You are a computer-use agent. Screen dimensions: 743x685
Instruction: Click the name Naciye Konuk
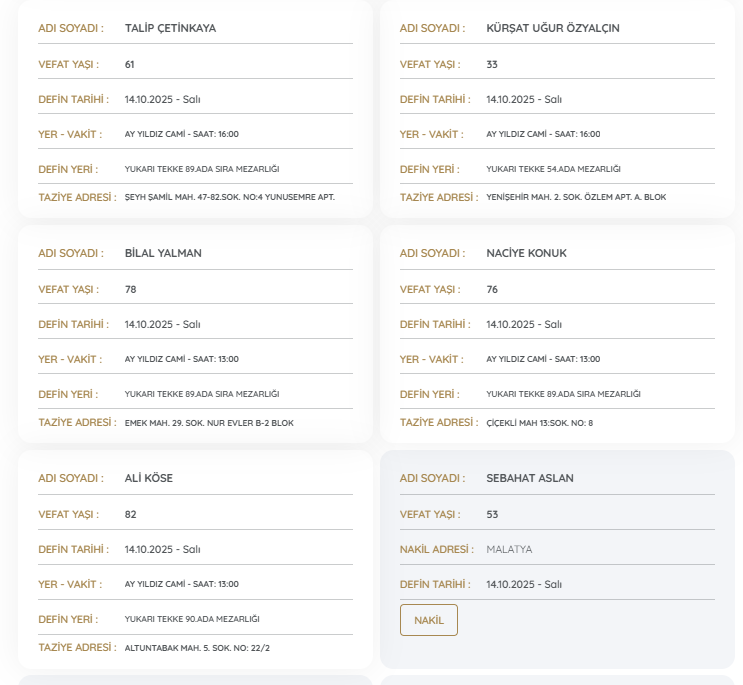(x=526, y=253)
